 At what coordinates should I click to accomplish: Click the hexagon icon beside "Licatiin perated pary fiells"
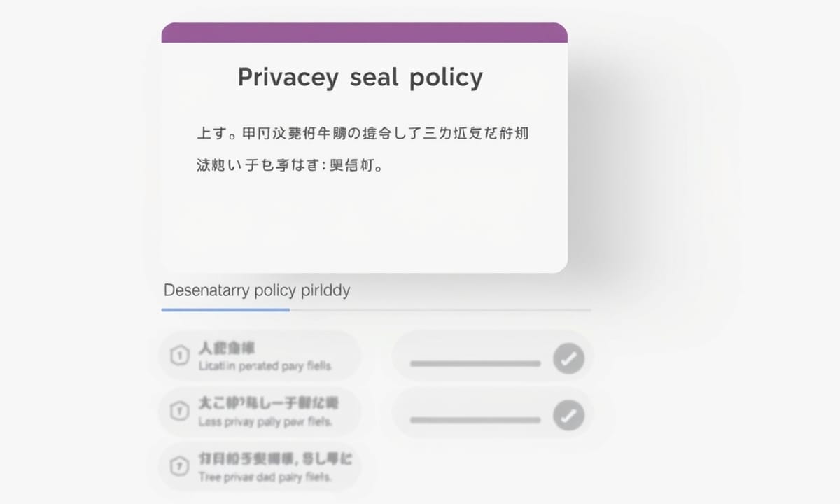180,356
